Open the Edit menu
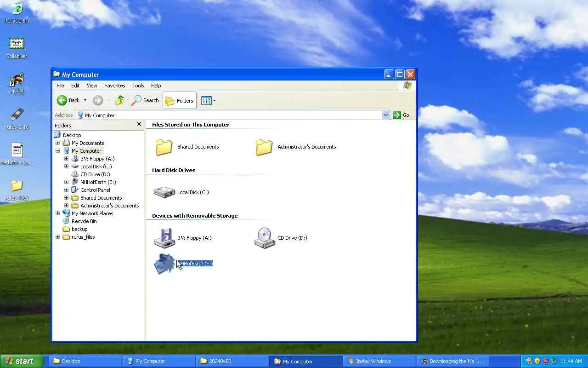Image resolution: width=588 pixels, height=368 pixels. tap(75, 86)
